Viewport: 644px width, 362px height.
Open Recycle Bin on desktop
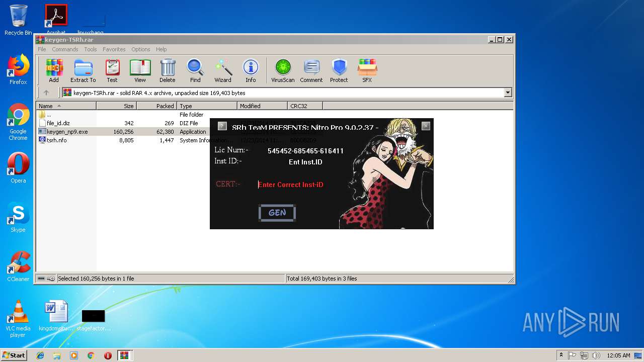coord(18,20)
